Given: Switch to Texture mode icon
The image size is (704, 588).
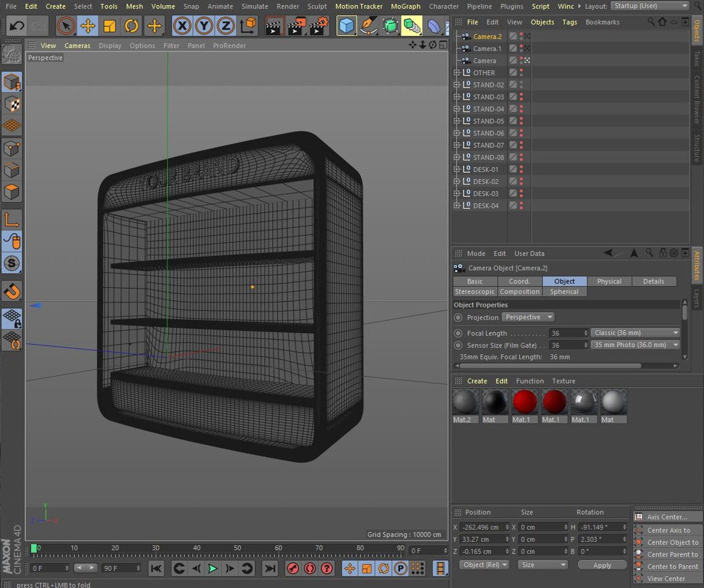Looking at the screenshot, I should (12, 103).
